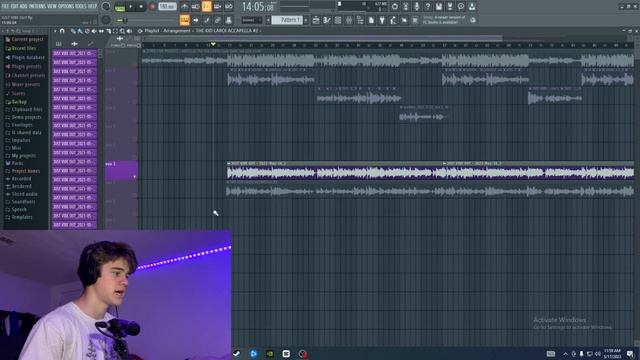Toggle the recording countdown button

[x=207, y=7]
